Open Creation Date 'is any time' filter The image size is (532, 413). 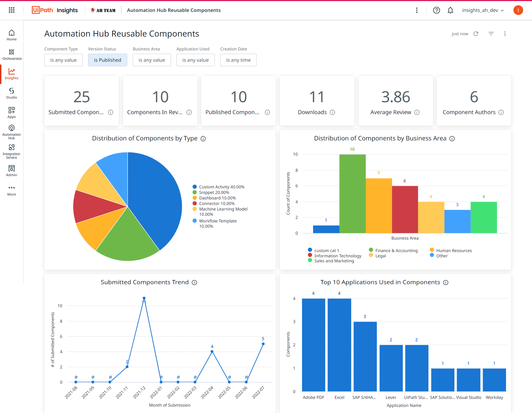pyautogui.click(x=238, y=60)
